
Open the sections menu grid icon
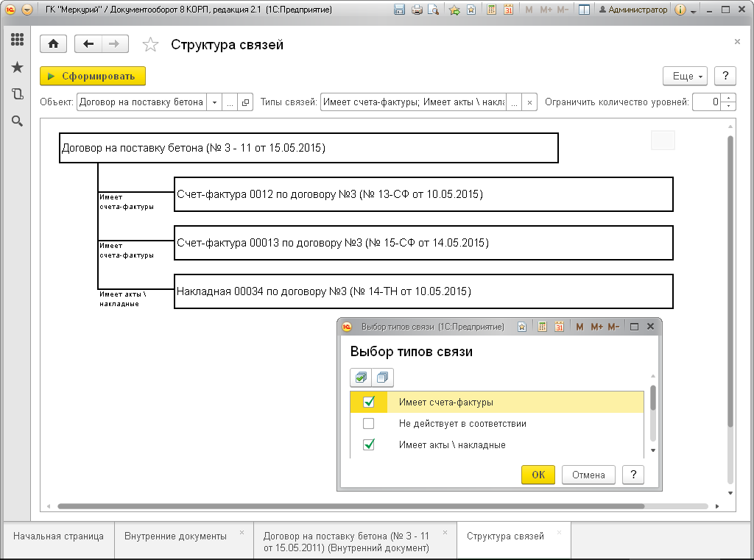pos(18,40)
